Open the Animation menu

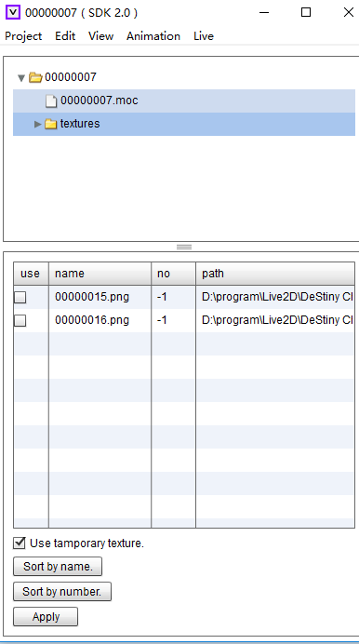point(153,36)
